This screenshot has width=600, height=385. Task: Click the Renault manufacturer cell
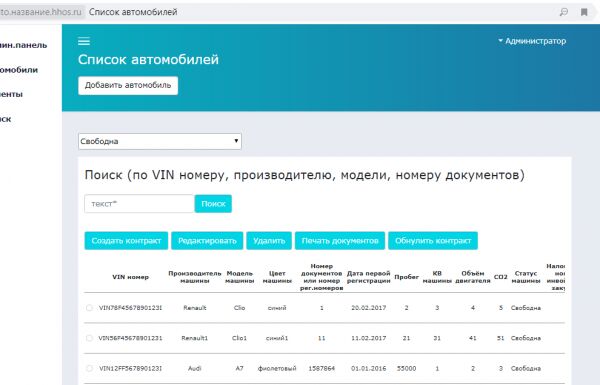pyautogui.click(x=195, y=308)
